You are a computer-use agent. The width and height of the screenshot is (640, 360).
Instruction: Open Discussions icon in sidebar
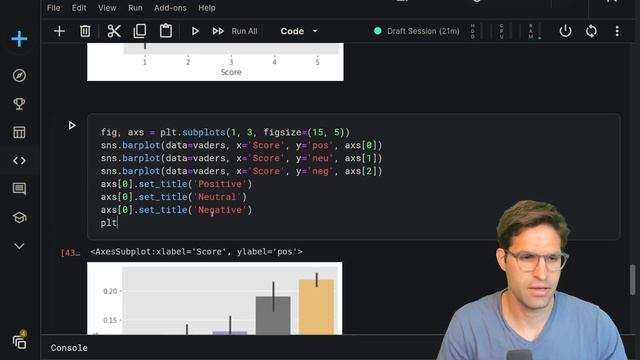(x=19, y=189)
